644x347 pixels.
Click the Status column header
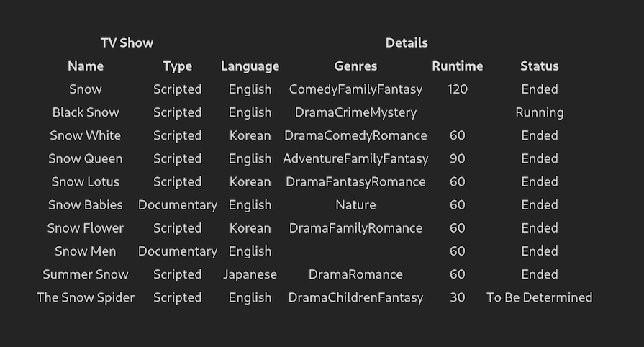pos(539,66)
